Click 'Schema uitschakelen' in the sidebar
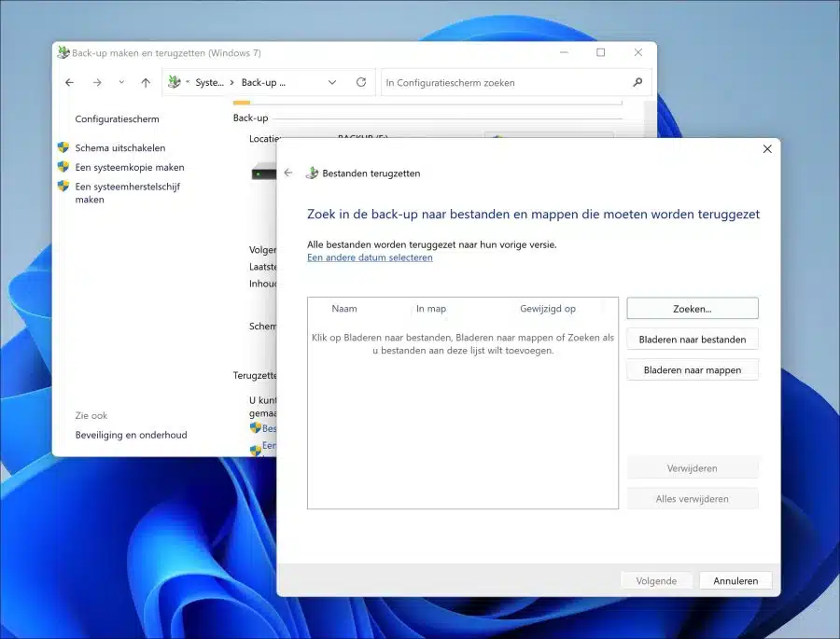This screenshot has width=840, height=639. click(x=120, y=147)
